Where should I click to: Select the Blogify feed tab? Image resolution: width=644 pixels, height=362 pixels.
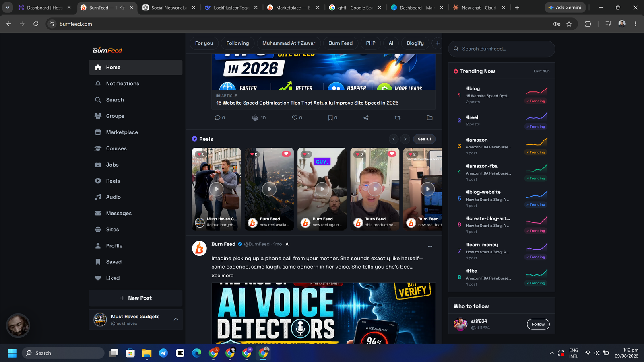click(x=415, y=43)
